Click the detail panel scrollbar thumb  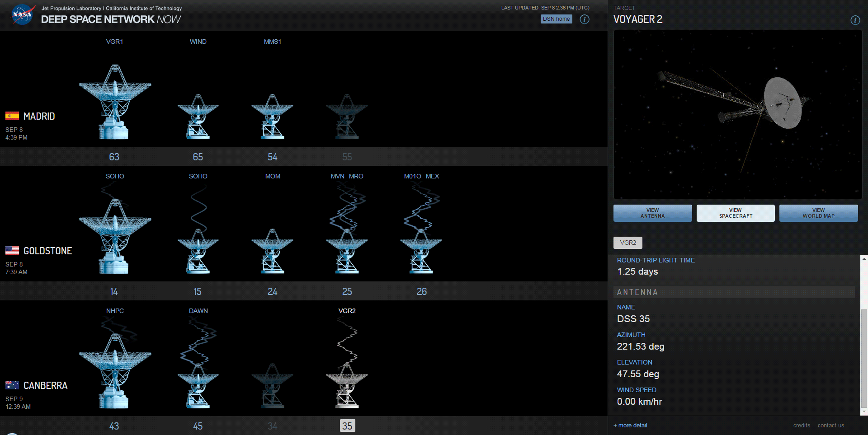[x=864, y=359]
